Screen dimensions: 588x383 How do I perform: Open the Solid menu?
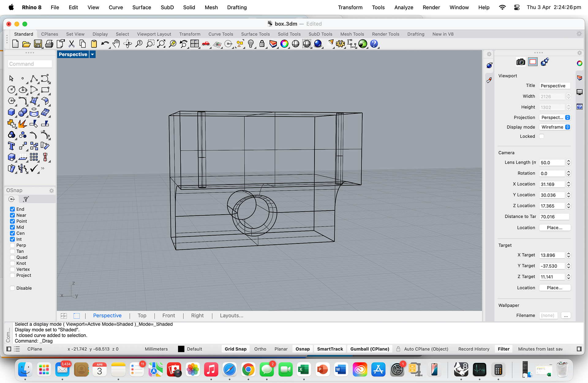[x=189, y=7]
